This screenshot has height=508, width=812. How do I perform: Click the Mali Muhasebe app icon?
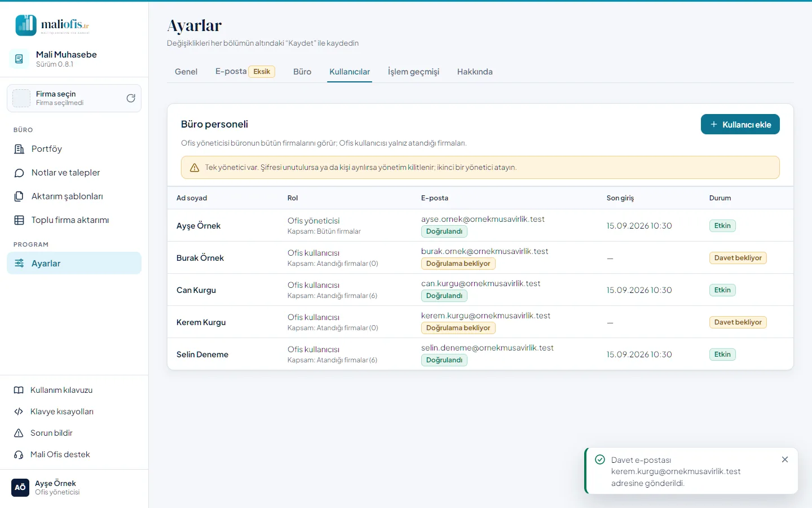[19, 59]
